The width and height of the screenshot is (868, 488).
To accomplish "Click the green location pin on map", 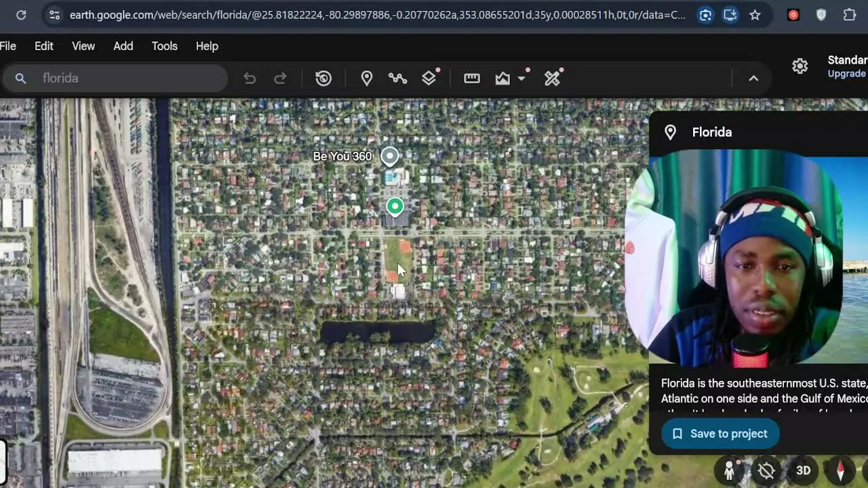I will tap(395, 206).
